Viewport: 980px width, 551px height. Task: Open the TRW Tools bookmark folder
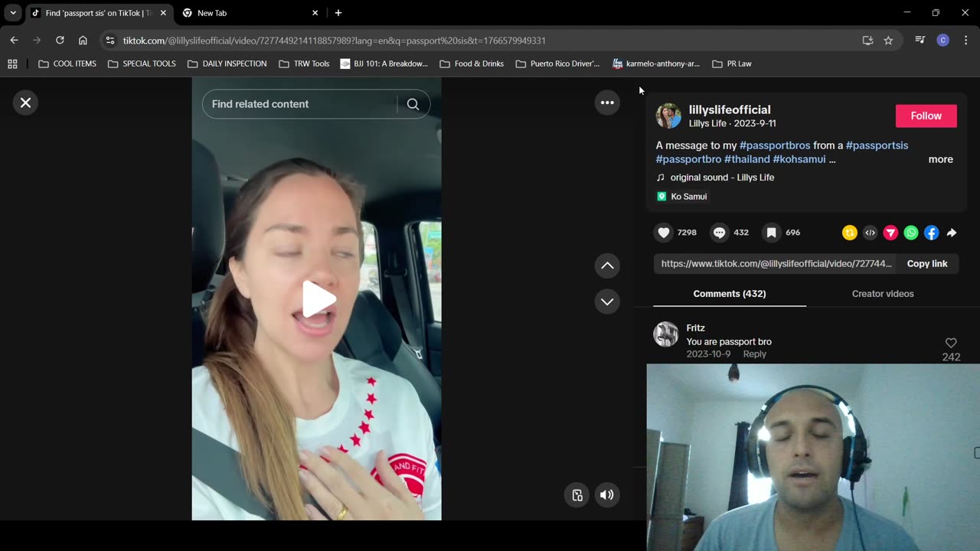click(x=304, y=64)
